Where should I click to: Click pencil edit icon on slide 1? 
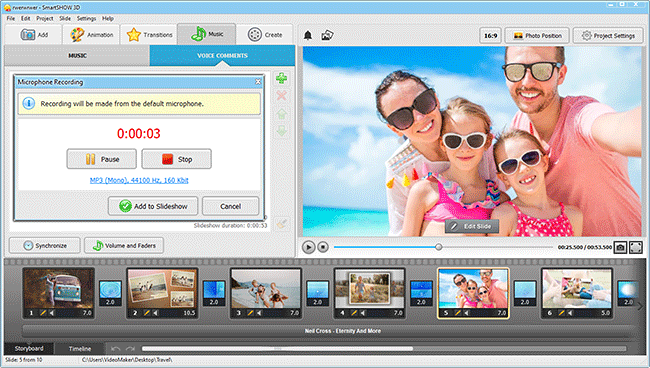[x=43, y=313]
